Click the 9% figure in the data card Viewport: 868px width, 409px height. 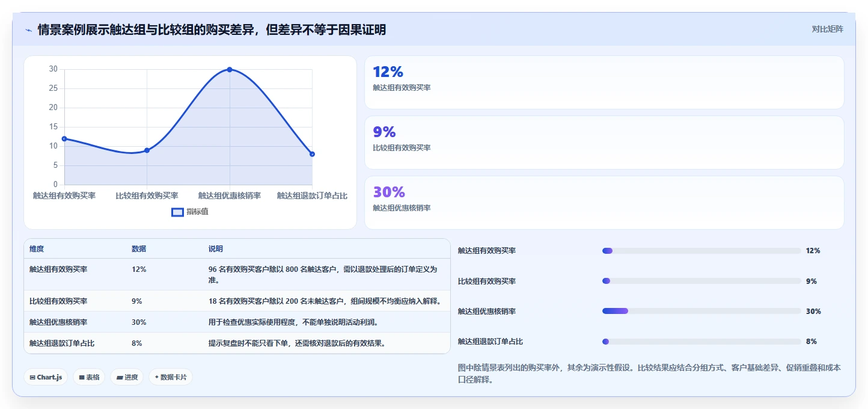(384, 132)
